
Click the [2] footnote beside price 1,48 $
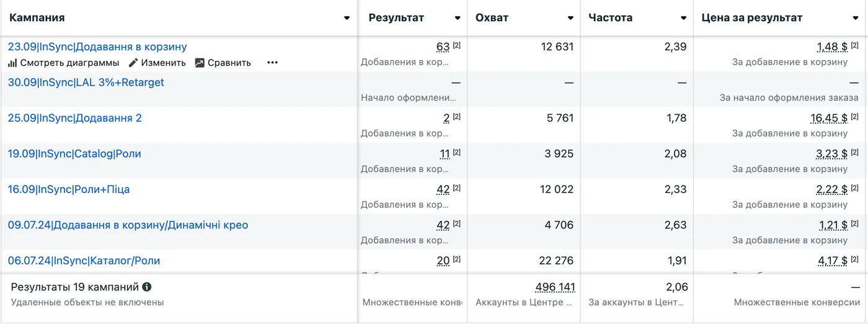tap(854, 45)
